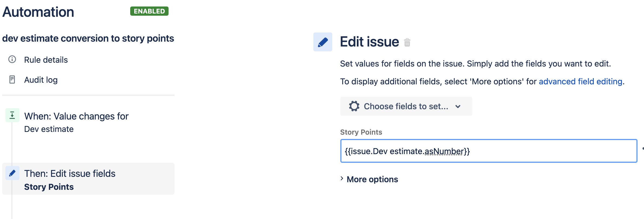644x219 pixels.
Task: Follow the advanced field editing link
Action: 581,81
